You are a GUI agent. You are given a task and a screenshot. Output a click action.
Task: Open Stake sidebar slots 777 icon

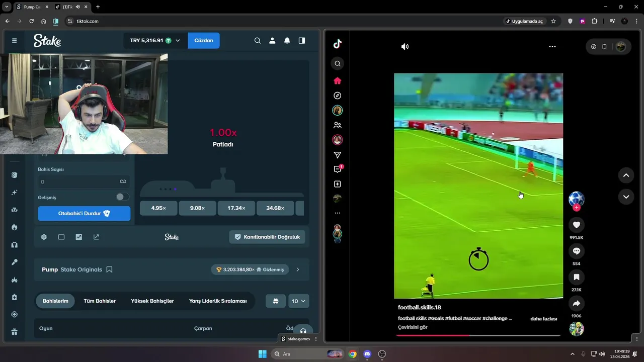14,210
